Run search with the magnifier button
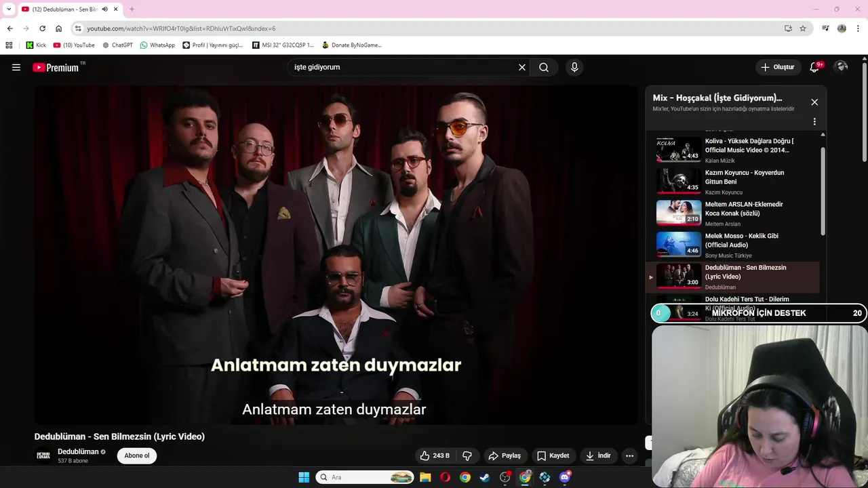Image resolution: width=868 pixels, height=488 pixels. pos(544,67)
